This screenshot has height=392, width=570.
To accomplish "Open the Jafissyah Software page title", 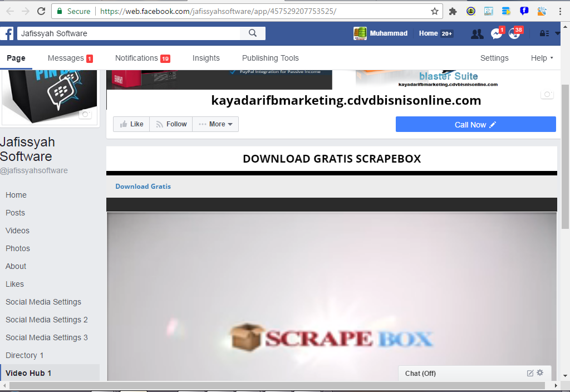I will [x=28, y=149].
